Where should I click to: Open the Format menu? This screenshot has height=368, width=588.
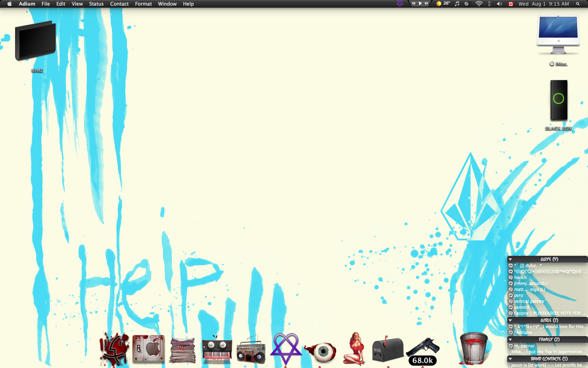point(143,4)
